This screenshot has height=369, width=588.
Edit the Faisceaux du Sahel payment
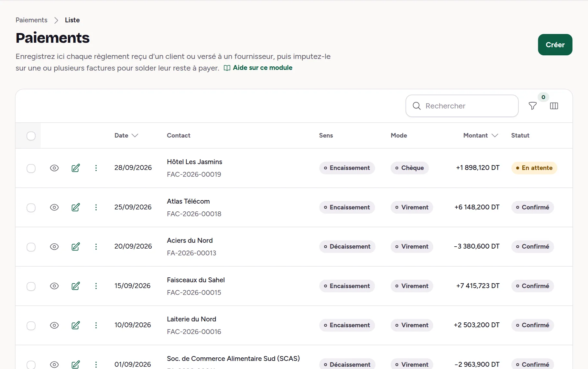[x=76, y=286]
